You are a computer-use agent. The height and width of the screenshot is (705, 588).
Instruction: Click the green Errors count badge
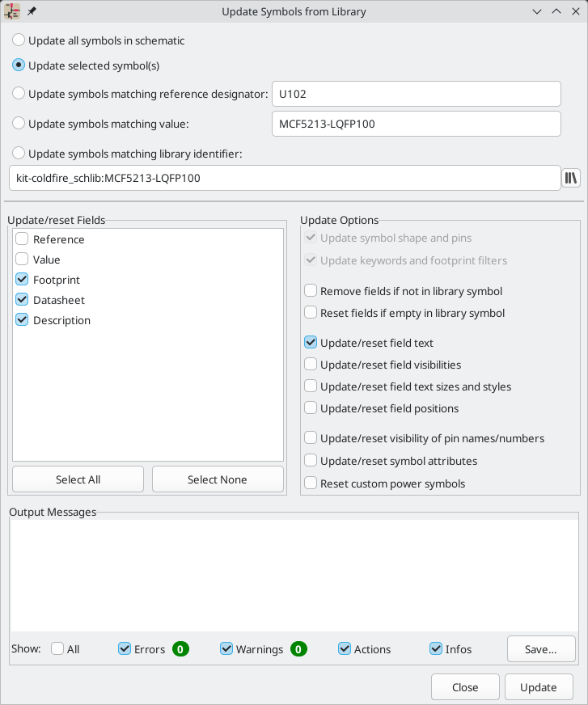pos(180,649)
